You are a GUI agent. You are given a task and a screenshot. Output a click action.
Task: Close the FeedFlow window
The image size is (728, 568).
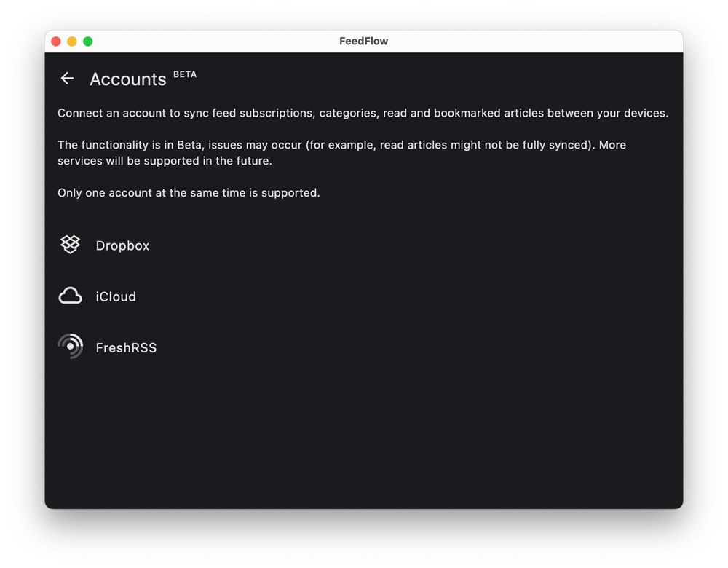(56, 42)
